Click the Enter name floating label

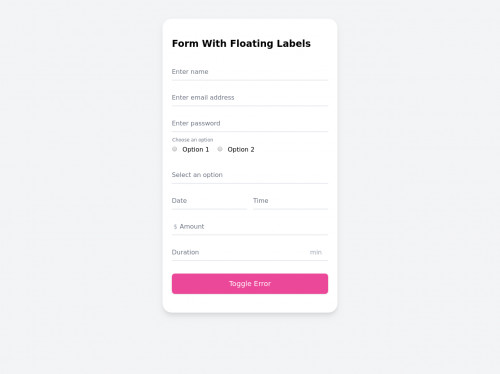coord(190,72)
